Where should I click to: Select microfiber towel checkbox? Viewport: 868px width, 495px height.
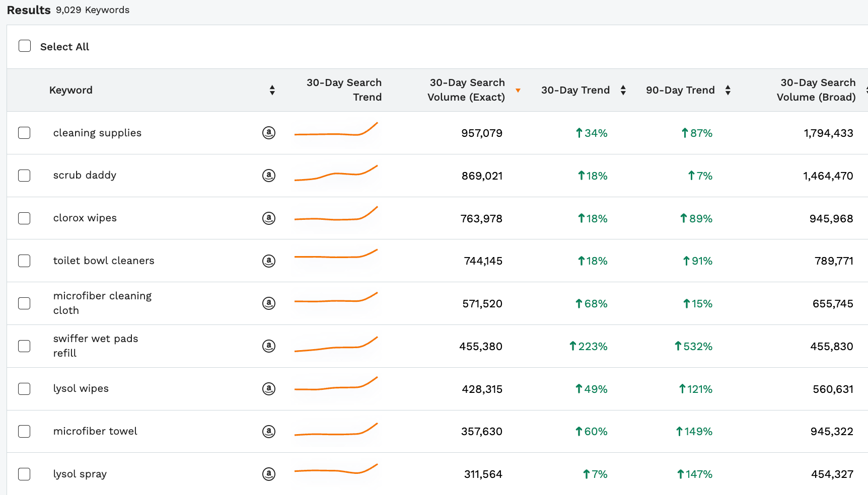tap(24, 431)
